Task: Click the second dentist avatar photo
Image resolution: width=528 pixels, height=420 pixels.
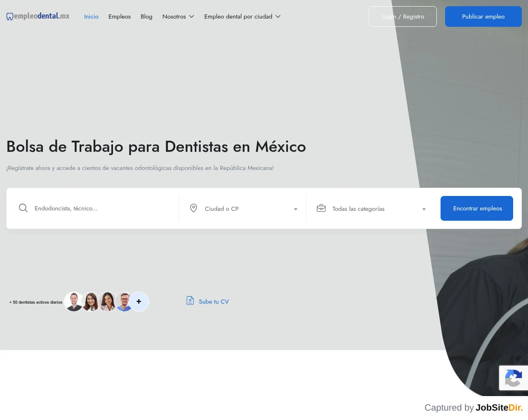Action: [x=91, y=302]
